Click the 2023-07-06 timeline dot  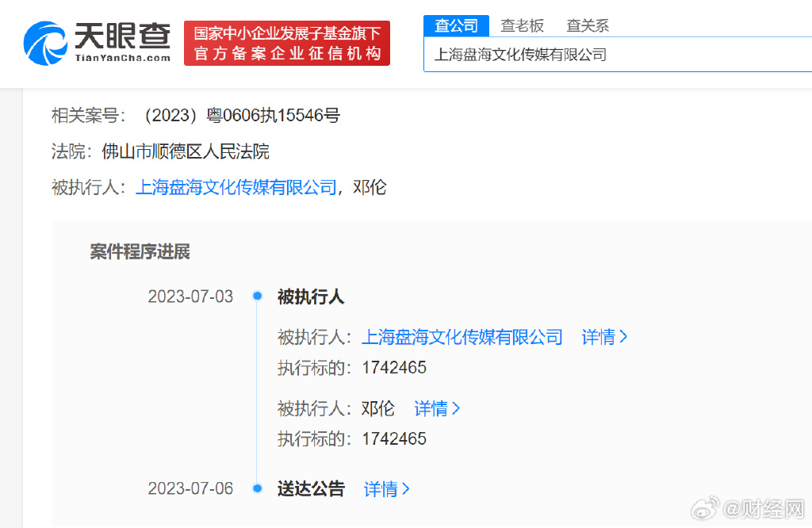point(257,488)
